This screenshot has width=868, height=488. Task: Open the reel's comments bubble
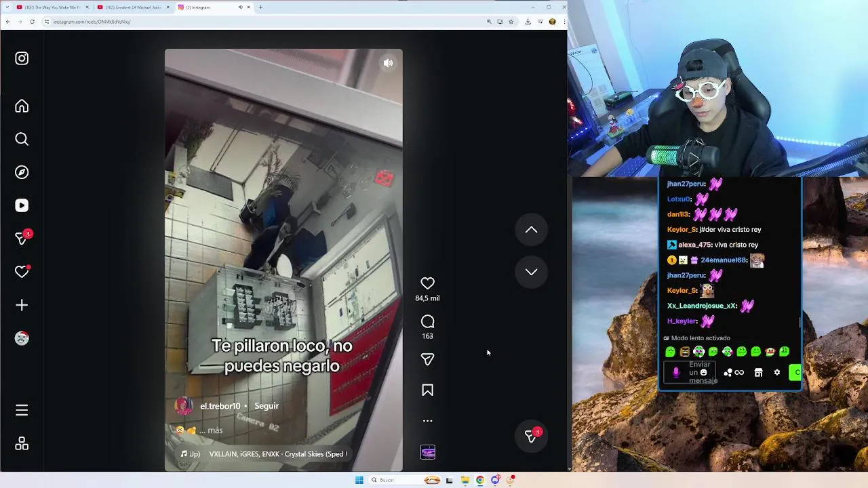coord(427,322)
